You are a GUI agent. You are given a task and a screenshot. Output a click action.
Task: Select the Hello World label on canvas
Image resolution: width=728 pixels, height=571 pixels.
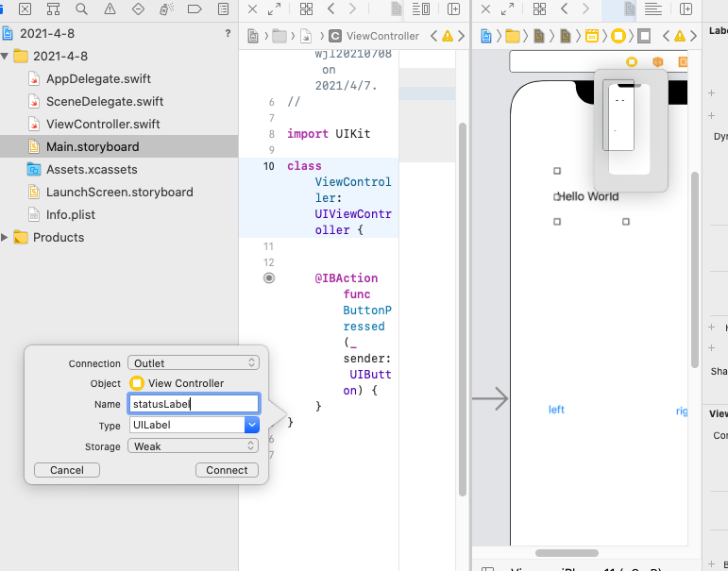588,196
